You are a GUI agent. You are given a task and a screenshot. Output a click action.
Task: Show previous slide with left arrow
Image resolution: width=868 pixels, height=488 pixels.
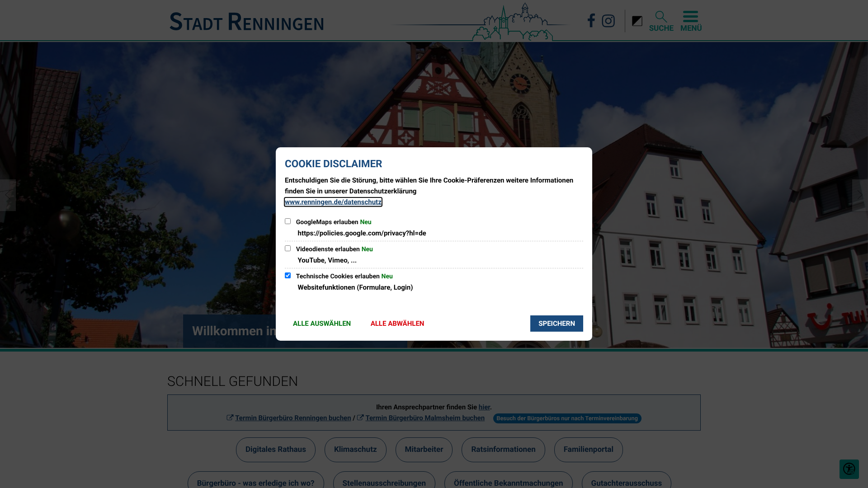tap(8, 195)
